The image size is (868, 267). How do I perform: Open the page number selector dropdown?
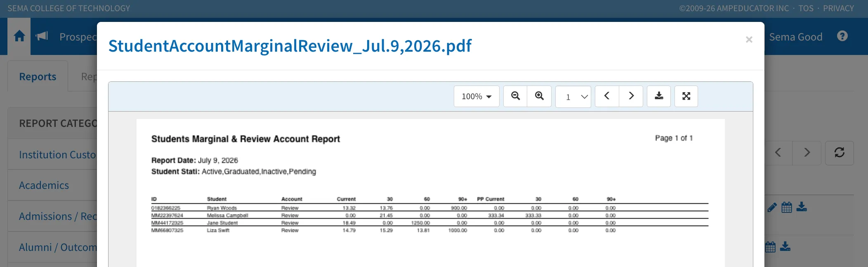click(573, 97)
